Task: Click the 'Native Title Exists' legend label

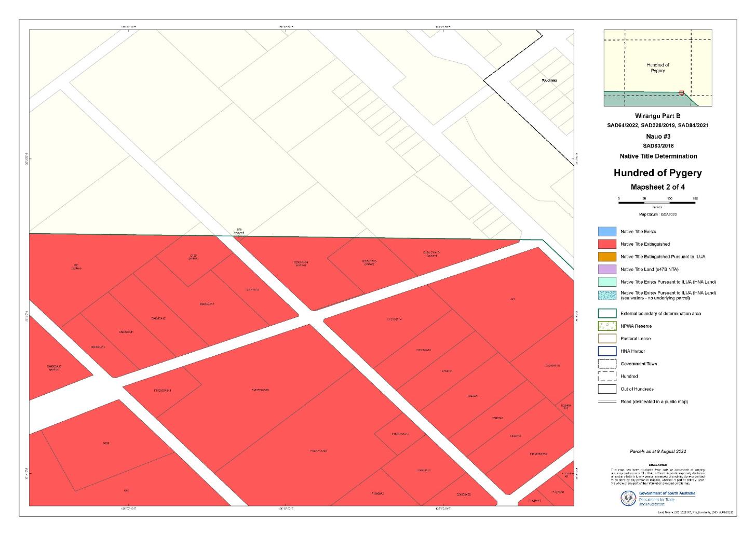Action: pyautogui.click(x=638, y=232)
